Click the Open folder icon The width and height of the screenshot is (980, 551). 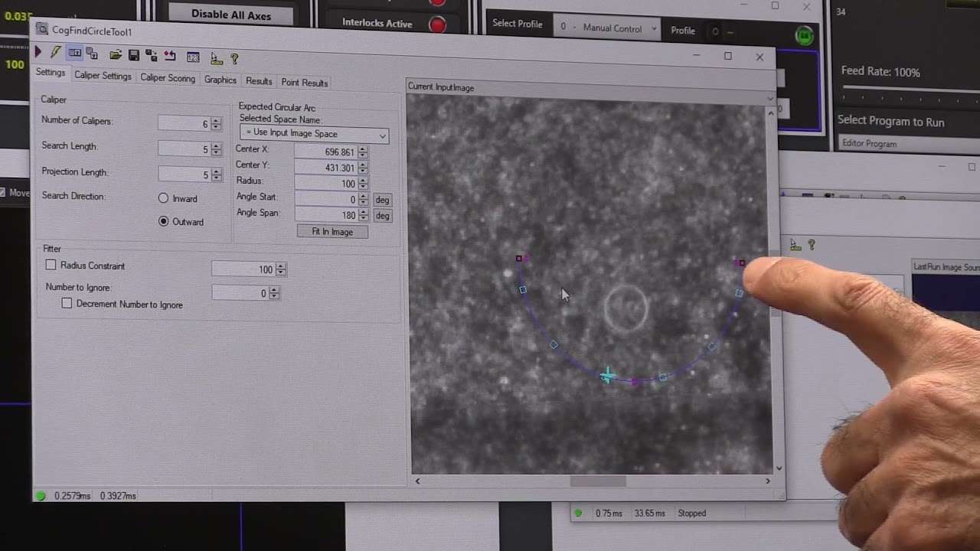(x=116, y=54)
